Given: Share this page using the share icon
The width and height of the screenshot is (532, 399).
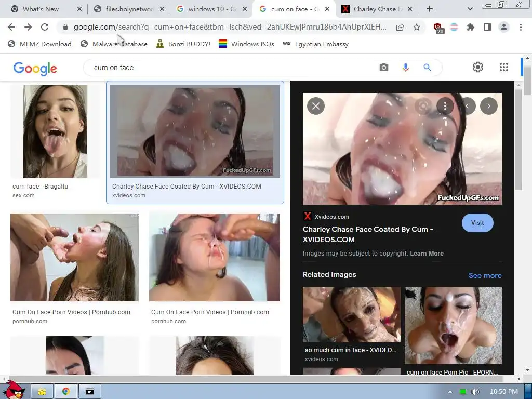Looking at the screenshot, I should pyautogui.click(x=400, y=27).
